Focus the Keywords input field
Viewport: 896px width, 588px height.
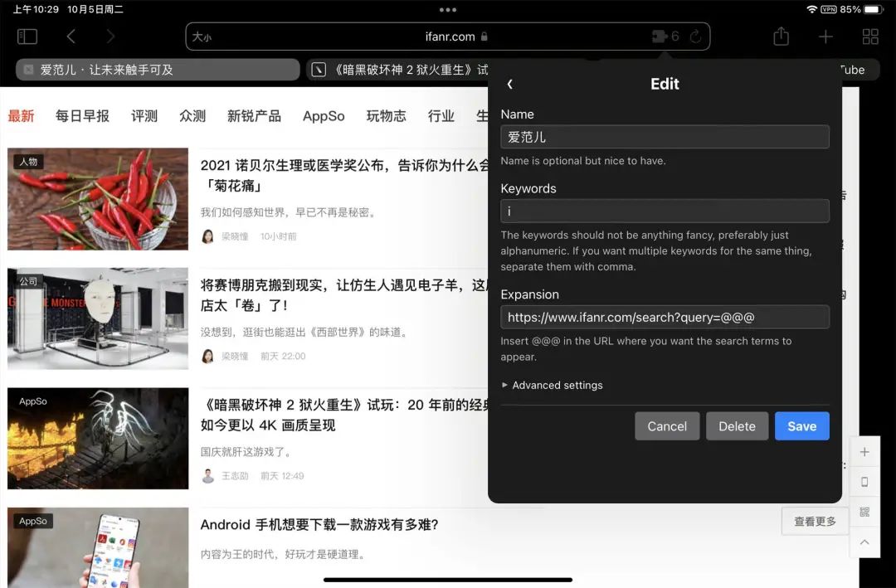[665, 211]
